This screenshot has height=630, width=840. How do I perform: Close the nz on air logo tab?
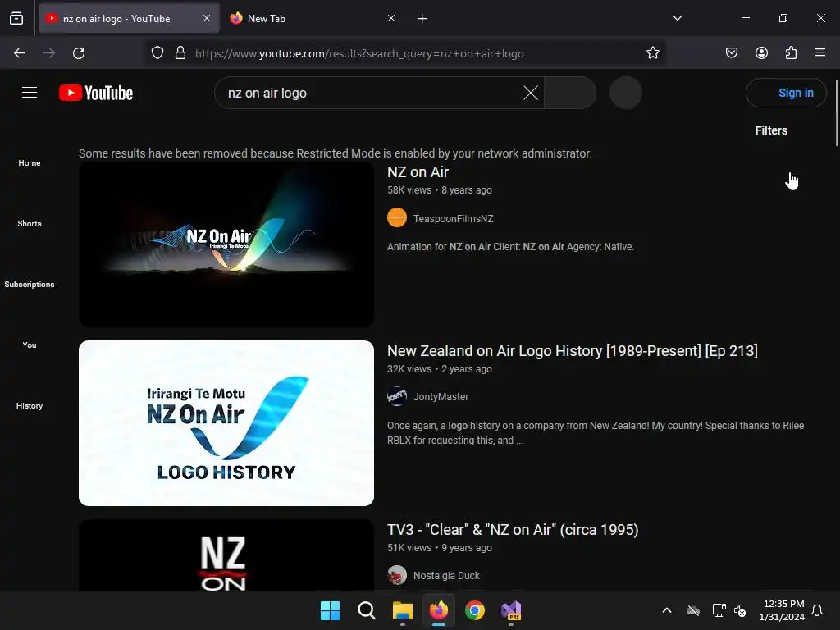click(x=206, y=18)
